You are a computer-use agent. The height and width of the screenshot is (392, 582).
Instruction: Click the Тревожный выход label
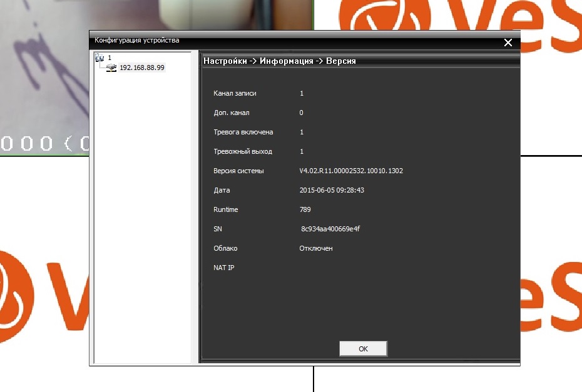242,151
